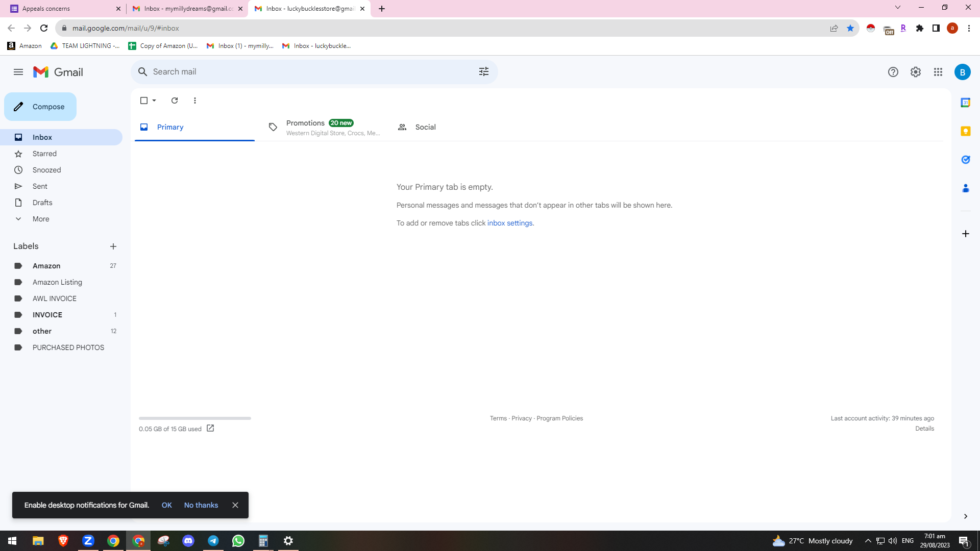The height and width of the screenshot is (551, 980).
Task: Open the Snoozed folder
Action: click(x=61, y=170)
